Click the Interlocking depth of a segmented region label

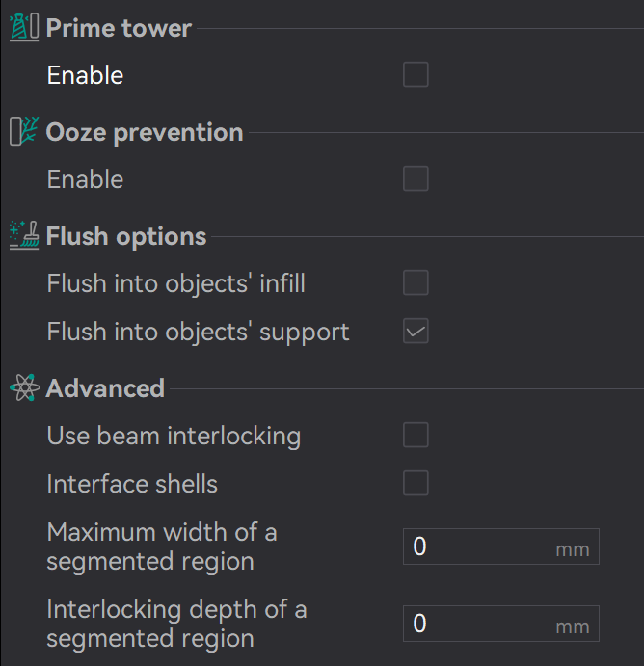[x=176, y=624]
